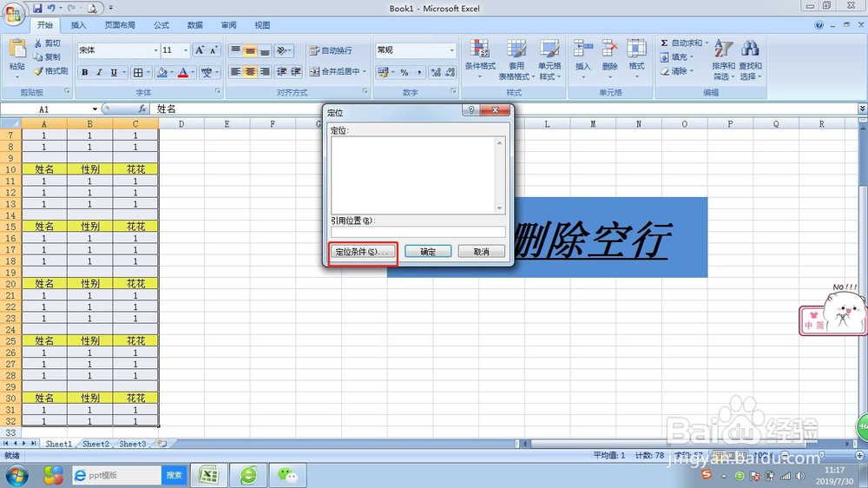Click 自动换行 wrap text button

pyautogui.click(x=331, y=50)
